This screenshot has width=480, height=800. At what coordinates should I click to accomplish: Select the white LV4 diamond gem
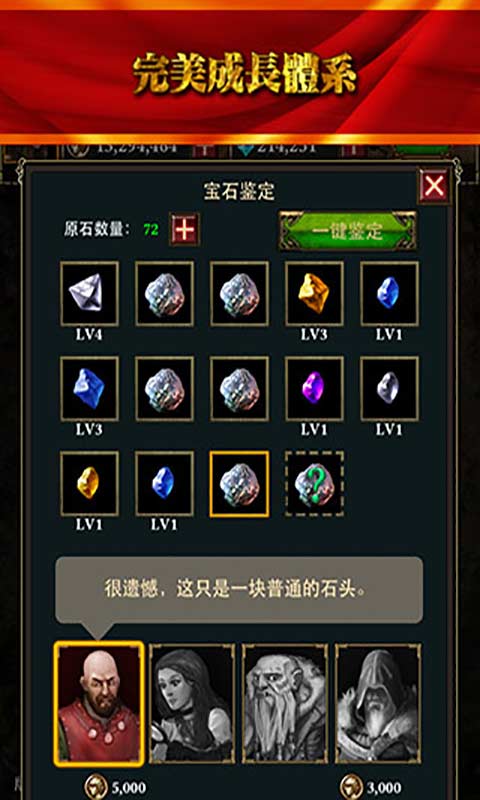click(89, 294)
